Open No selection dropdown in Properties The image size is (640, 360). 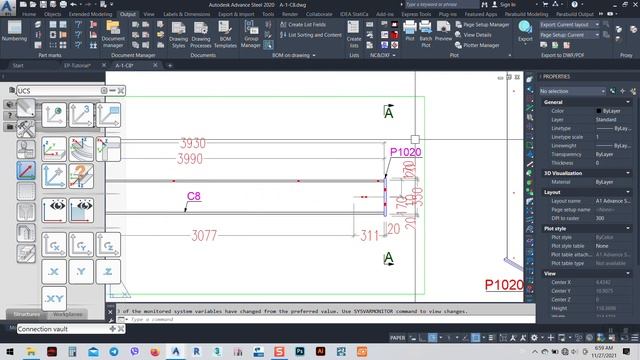(572, 91)
